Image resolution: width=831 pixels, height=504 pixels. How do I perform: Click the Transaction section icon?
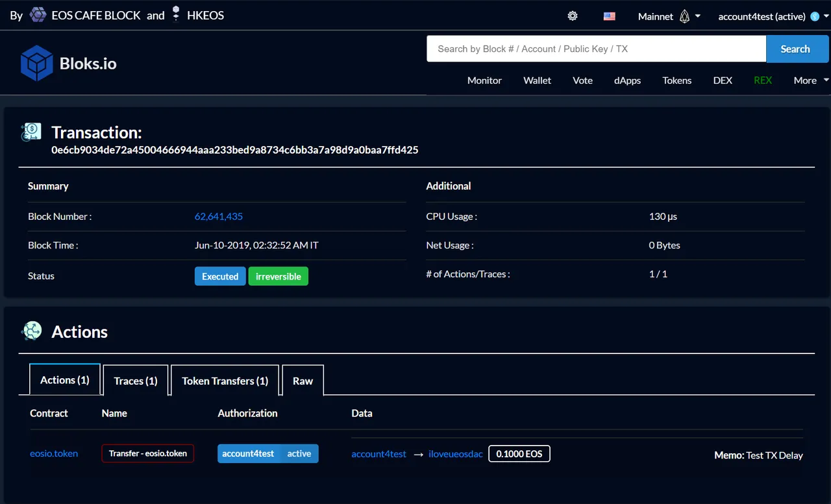[x=31, y=132]
